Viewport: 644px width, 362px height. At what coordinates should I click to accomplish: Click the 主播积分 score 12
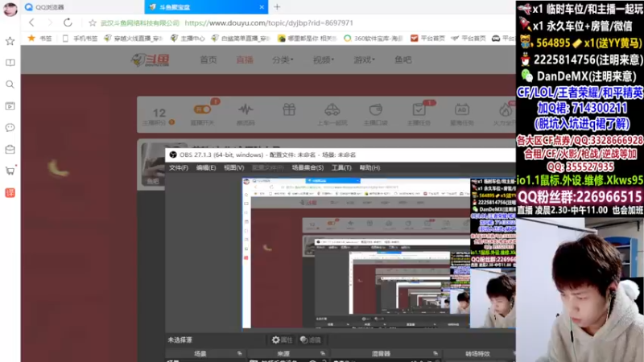tap(159, 113)
